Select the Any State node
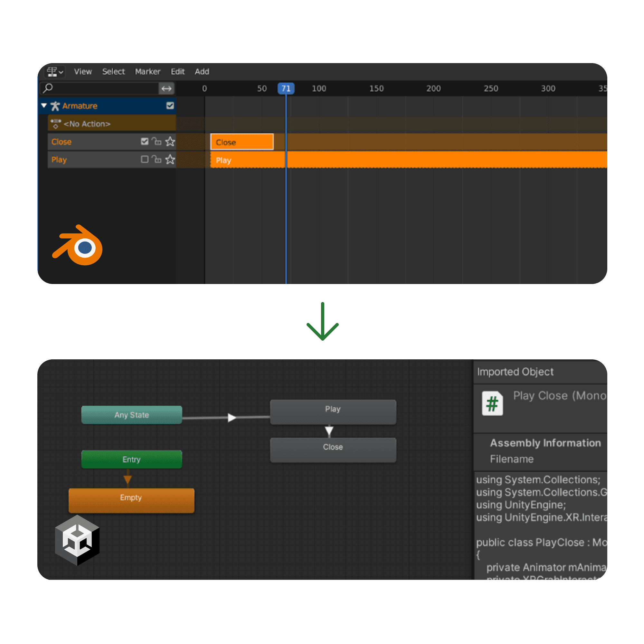The image size is (644, 644). point(132,415)
